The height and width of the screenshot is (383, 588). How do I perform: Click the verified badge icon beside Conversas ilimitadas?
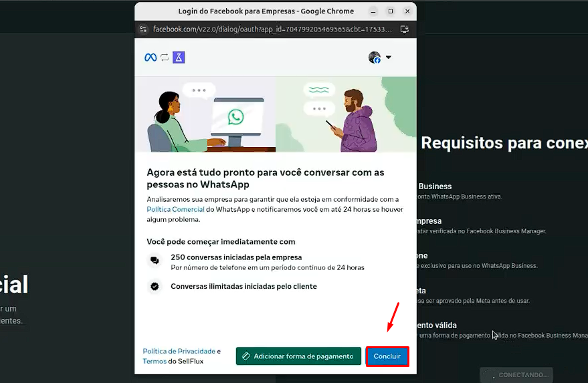155,286
